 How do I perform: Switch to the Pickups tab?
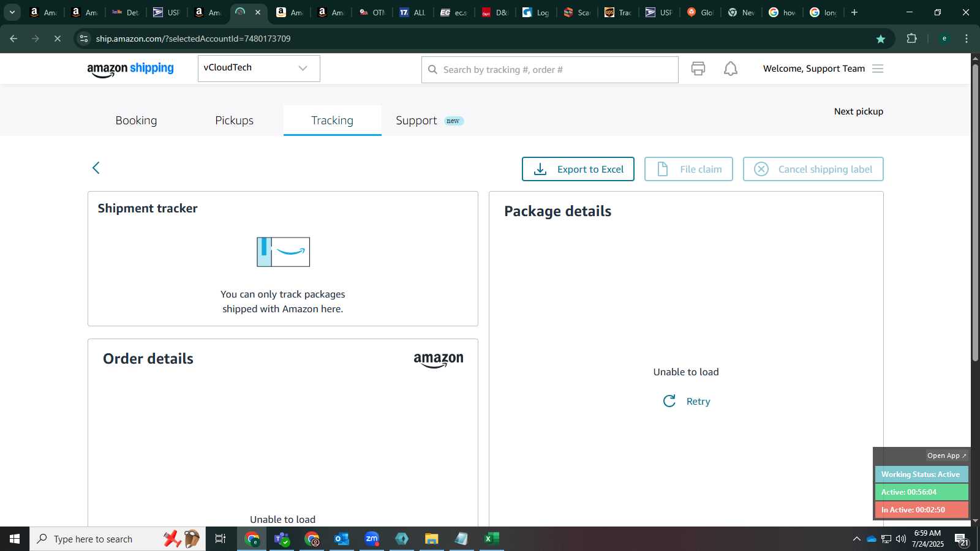coord(234,121)
